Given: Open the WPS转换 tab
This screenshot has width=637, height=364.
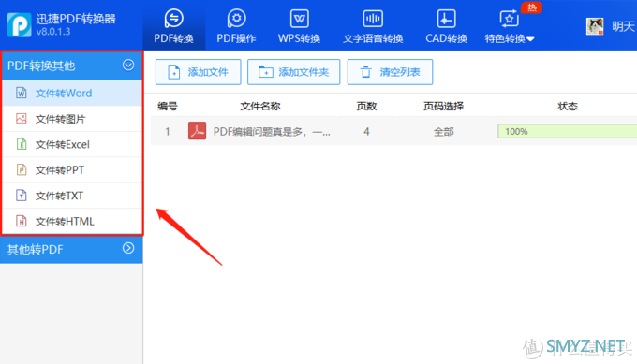Looking at the screenshot, I should [300, 26].
